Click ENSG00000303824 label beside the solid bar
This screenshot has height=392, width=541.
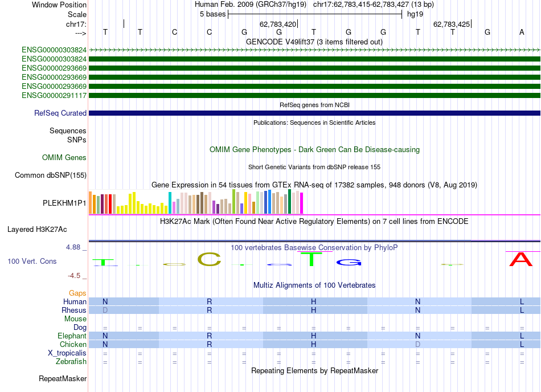(54, 59)
